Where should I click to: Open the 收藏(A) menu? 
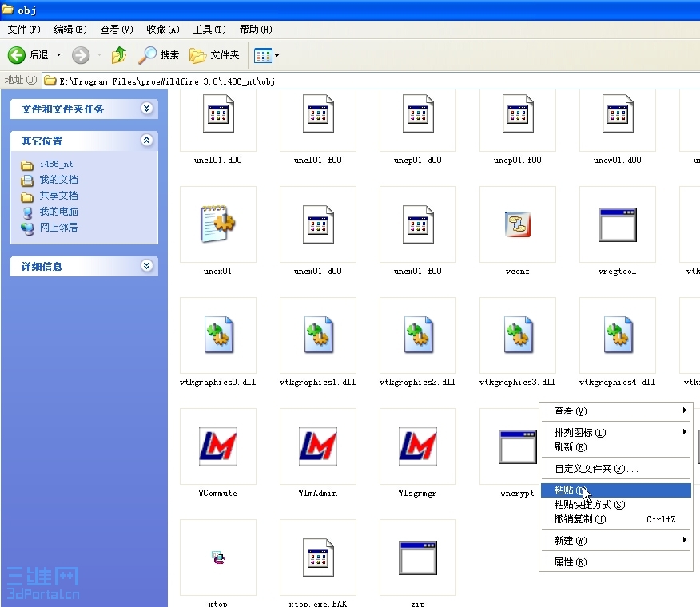click(163, 30)
